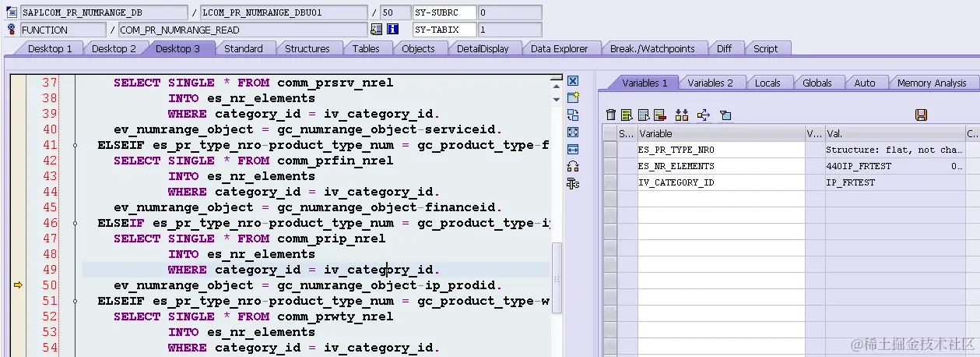The height and width of the screenshot is (357, 980).
Task: Click the blue arrows icon in variables toolbar
Action: [704, 115]
